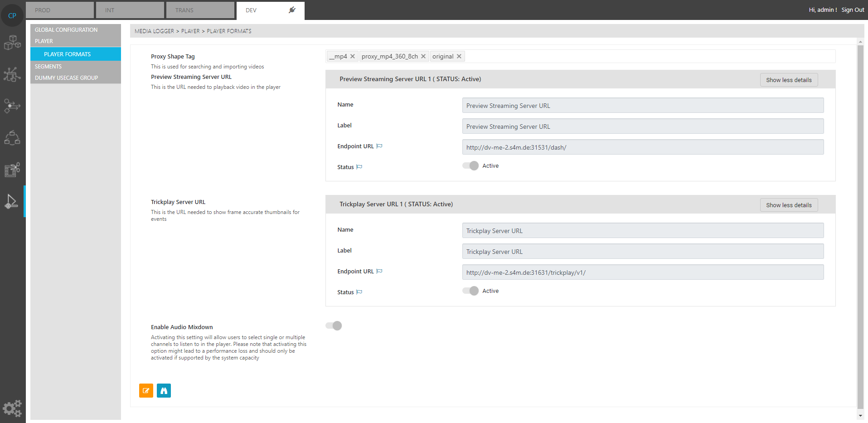868x423 pixels.
Task: Toggle Preview Streaming Server Active status
Action: (x=470, y=166)
